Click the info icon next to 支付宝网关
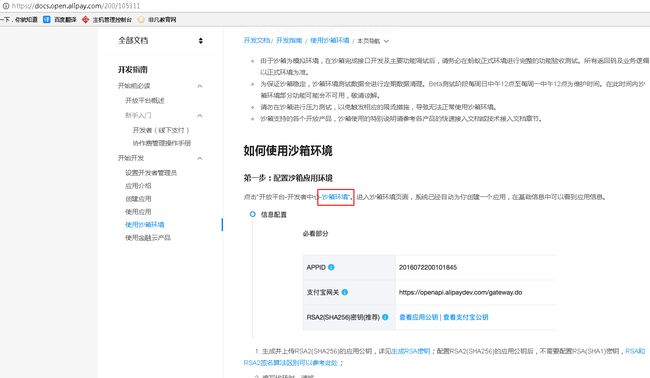Screen dimensions: 650x378 click(x=344, y=292)
